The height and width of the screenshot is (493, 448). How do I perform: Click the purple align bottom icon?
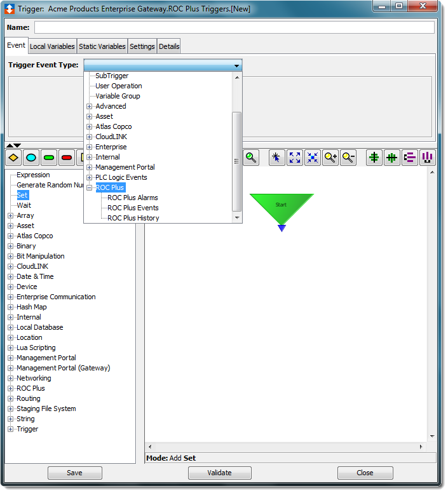pyautogui.click(x=428, y=158)
